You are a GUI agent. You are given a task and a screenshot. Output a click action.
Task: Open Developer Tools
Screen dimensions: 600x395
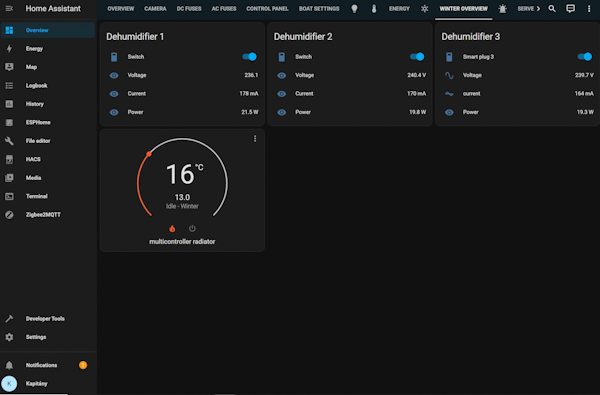click(x=48, y=318)
